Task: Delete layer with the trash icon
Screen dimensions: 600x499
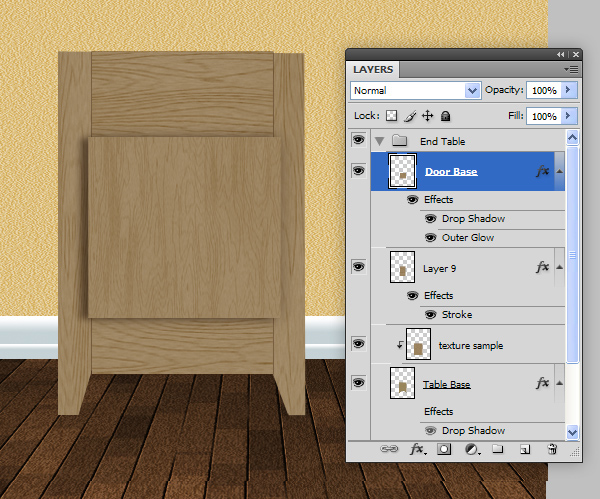Action: coord(550,451)
